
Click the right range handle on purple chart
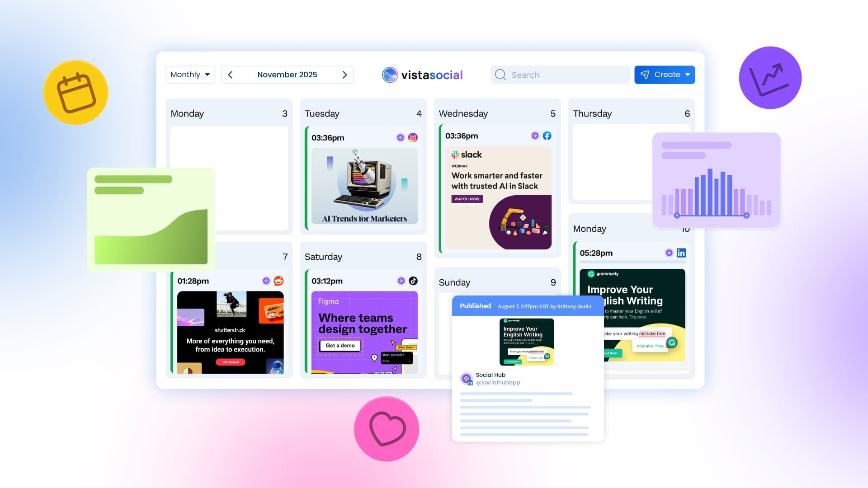tap(746, 216)
